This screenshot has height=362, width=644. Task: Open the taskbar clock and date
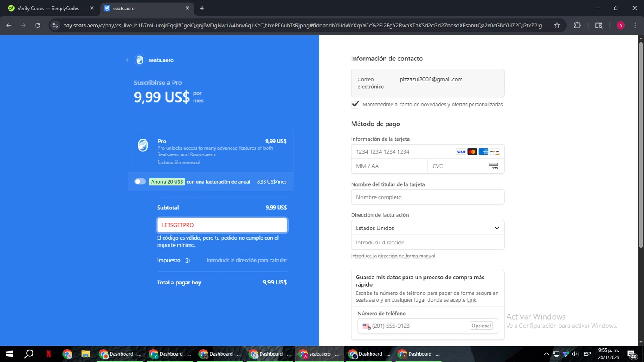coord(608,354)
